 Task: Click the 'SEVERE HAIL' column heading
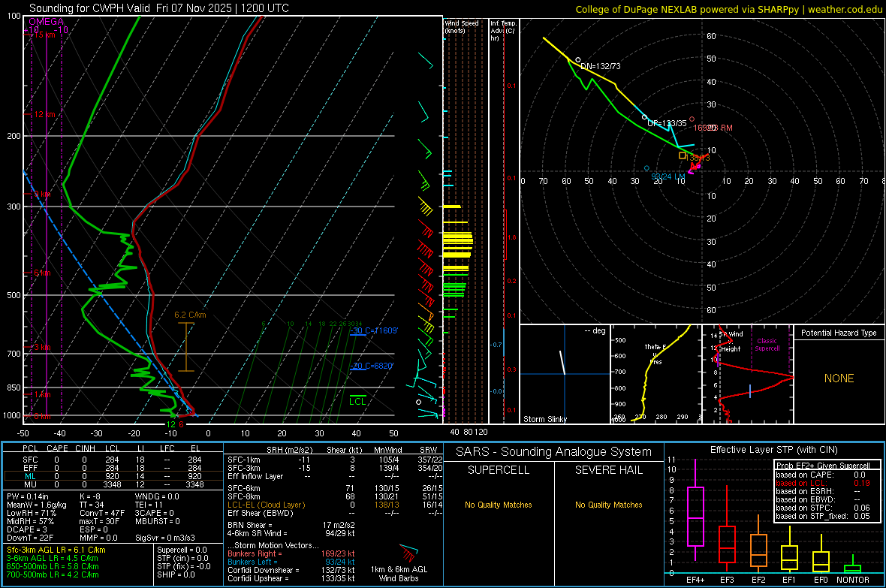tap(608, 470)
